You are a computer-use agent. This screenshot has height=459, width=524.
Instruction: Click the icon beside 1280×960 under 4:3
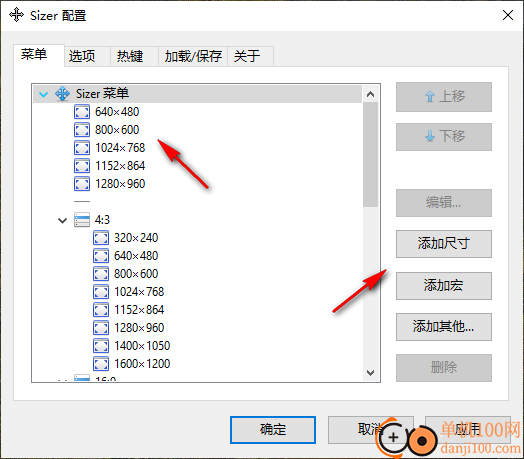click(101, 328)
